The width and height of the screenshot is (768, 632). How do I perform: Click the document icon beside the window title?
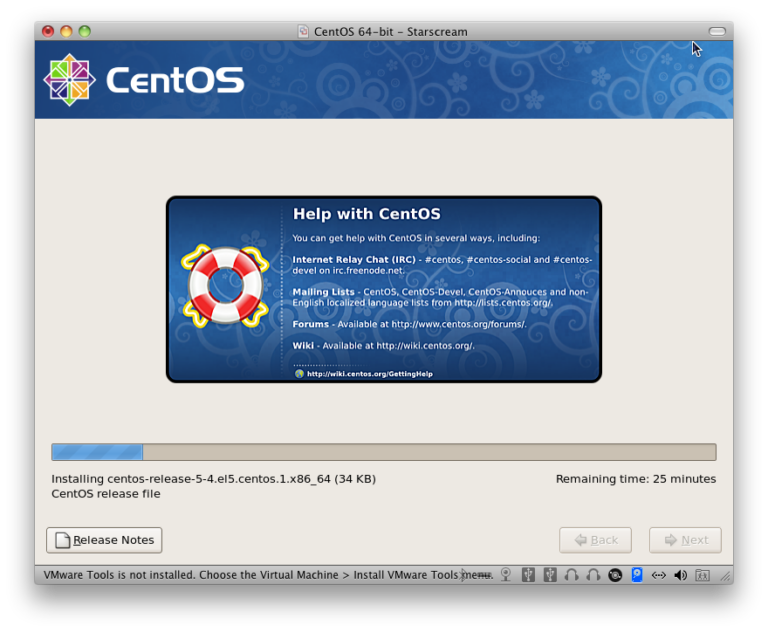coord(303,31)
